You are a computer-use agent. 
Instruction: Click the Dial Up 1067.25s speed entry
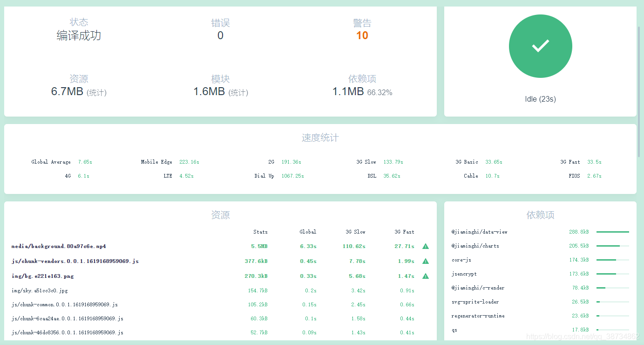click(x=291, y=176)
